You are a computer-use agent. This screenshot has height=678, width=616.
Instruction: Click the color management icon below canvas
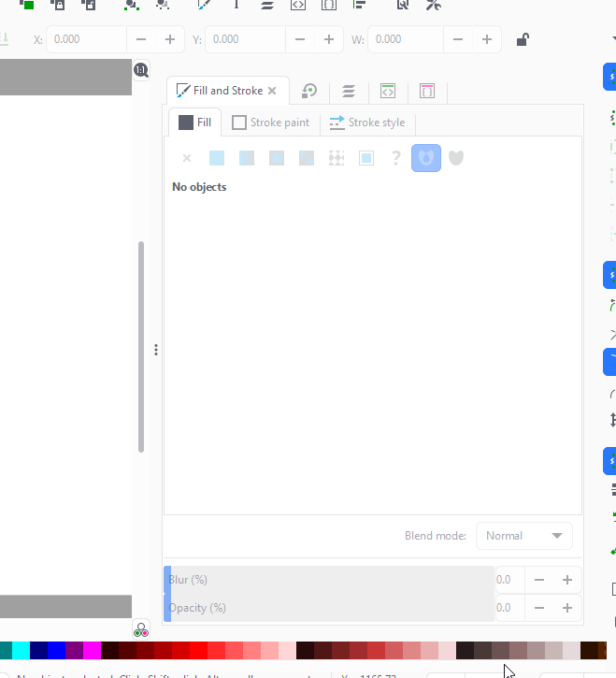(x=141, y=631)
